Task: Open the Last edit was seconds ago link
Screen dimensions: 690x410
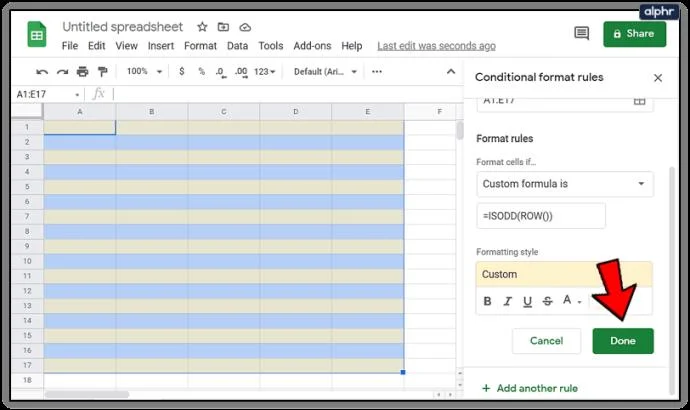Action: pyautogui.click(x=436, y=46)
